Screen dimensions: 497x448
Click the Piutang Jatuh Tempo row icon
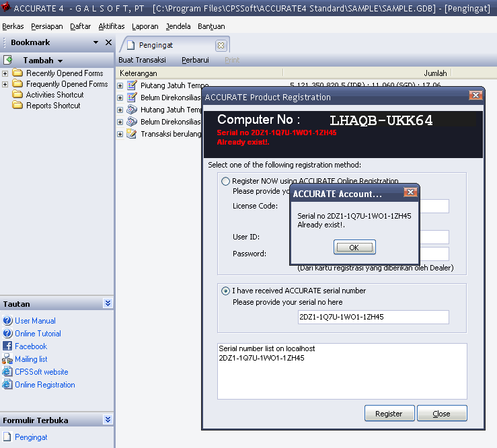pyautogui.click(x=132, y=85)
